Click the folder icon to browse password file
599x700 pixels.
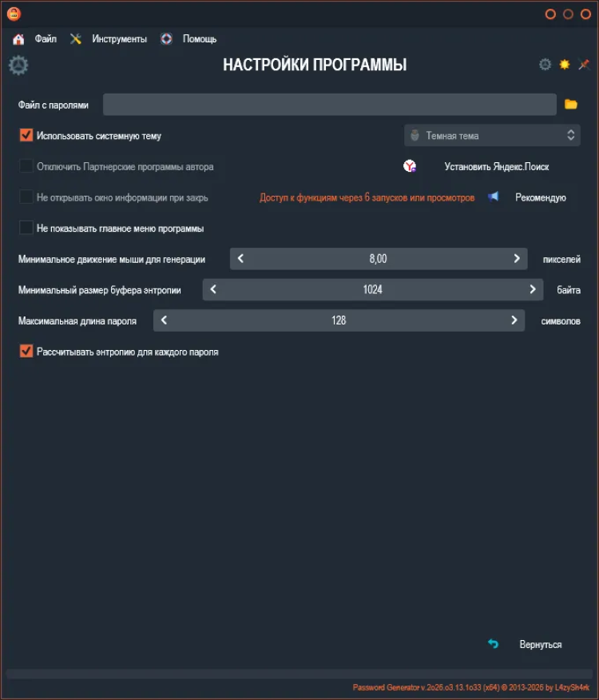coord(571,105)
